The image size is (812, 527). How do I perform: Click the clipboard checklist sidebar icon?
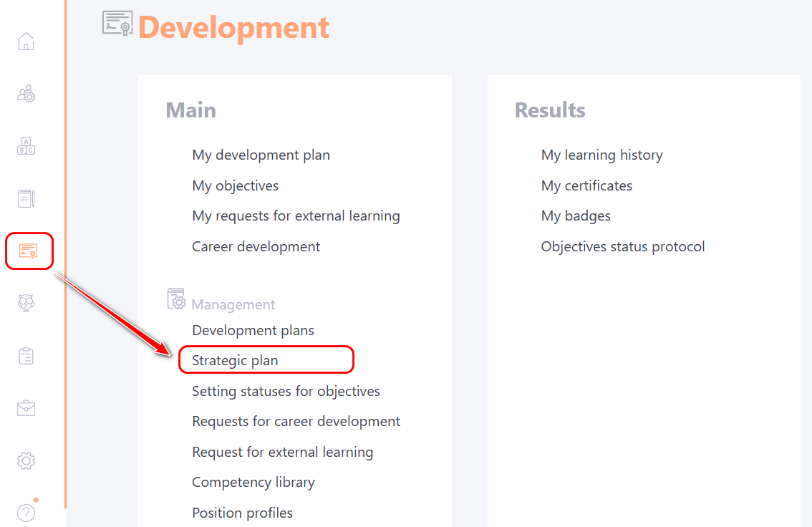click(26, 356)
